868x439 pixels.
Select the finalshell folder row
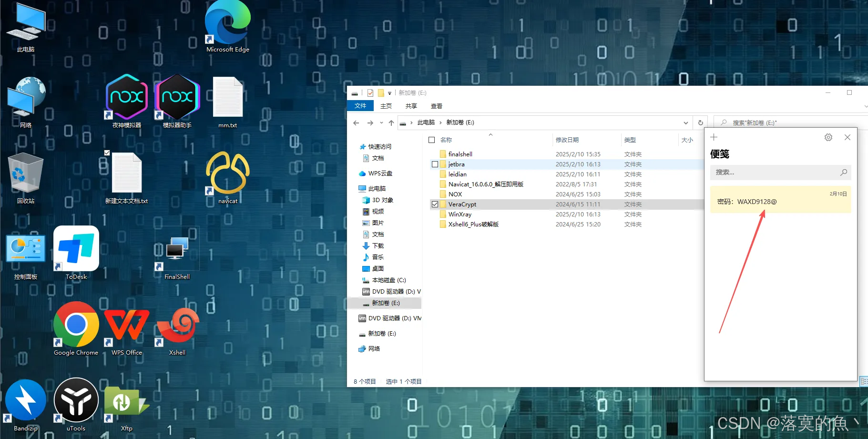566,154
